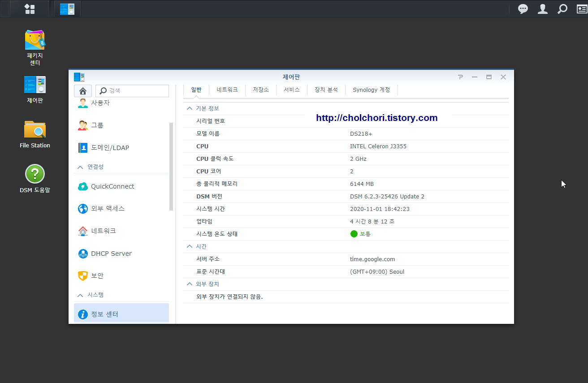
Task: Click the DS218+ model name value
Action: (x=361, y=134)
